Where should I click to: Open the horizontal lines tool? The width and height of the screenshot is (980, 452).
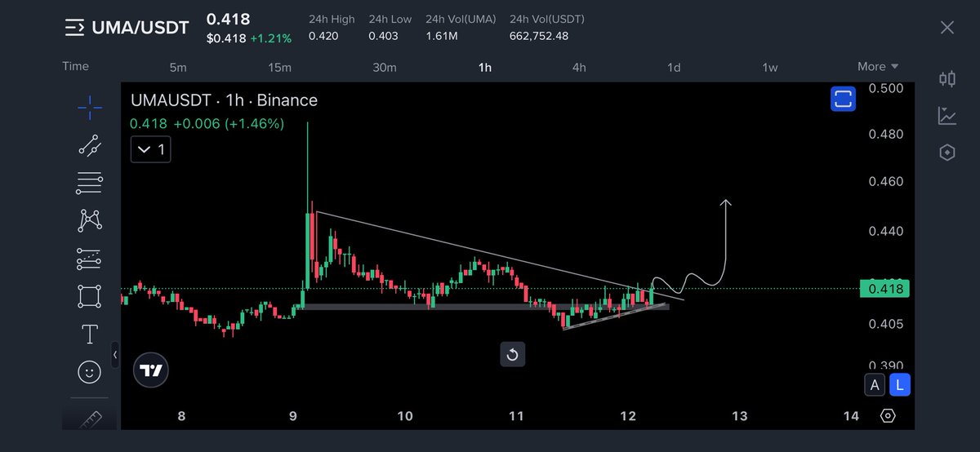point(90,183)
